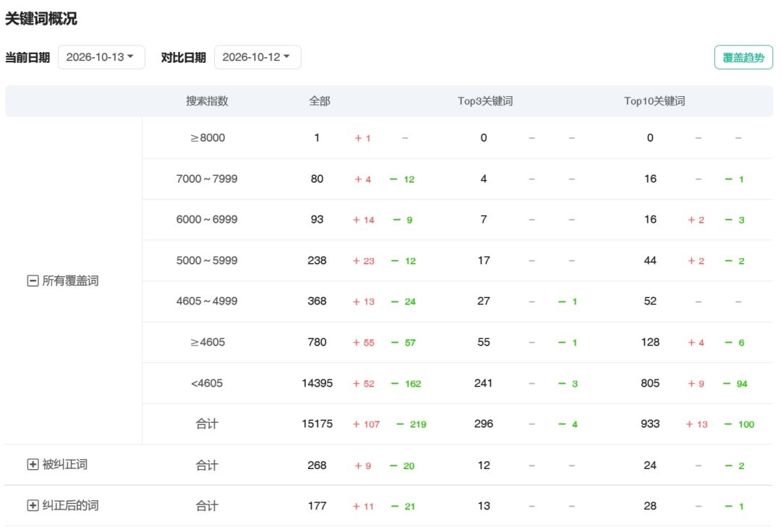The width and height of the screenshot is (781, 532).
Task: Collapse the 所有覆盖词 group
Action: click(x=33, y=280)
